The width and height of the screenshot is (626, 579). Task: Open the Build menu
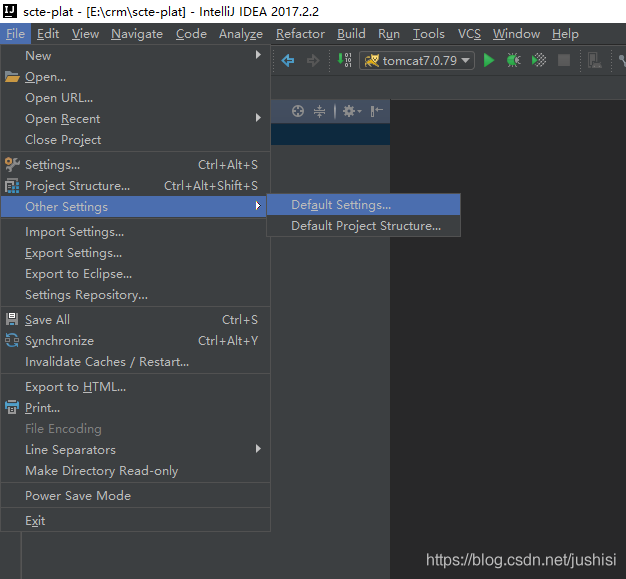[x=351, y=34]
